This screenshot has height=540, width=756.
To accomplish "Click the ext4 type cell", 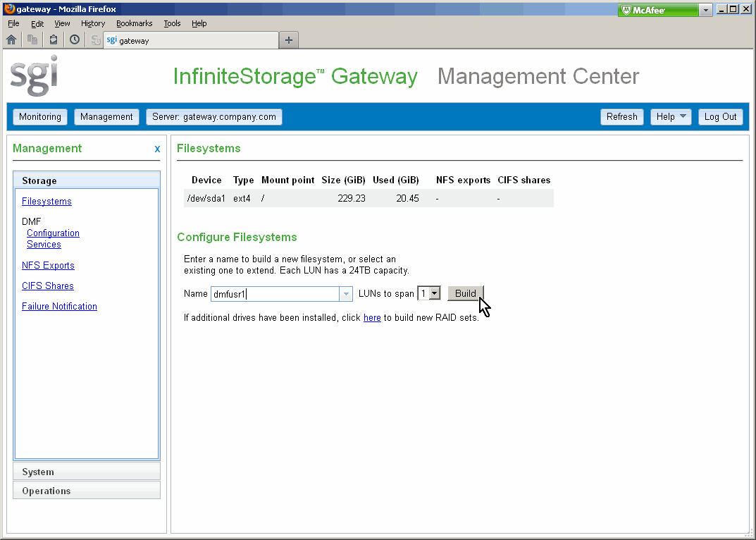I will pos(242,198).
